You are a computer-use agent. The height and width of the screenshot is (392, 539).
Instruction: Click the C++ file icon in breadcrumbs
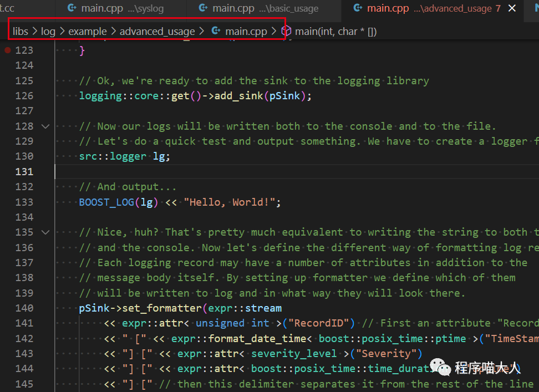click(x=216, y=32)
